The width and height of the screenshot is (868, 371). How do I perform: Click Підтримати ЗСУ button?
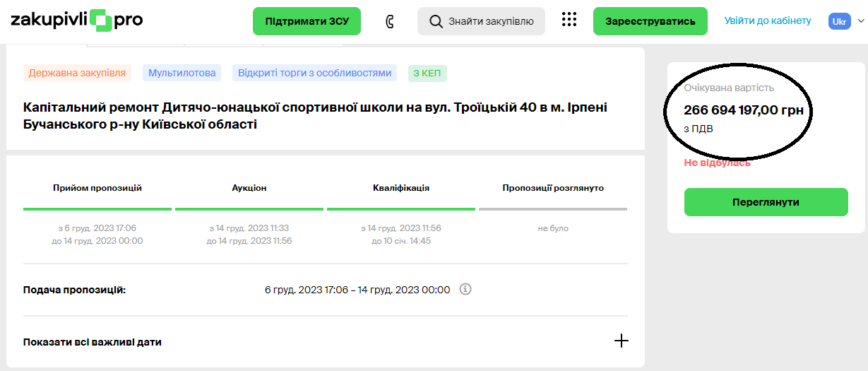pyautogui.click(x=307, y=21)
